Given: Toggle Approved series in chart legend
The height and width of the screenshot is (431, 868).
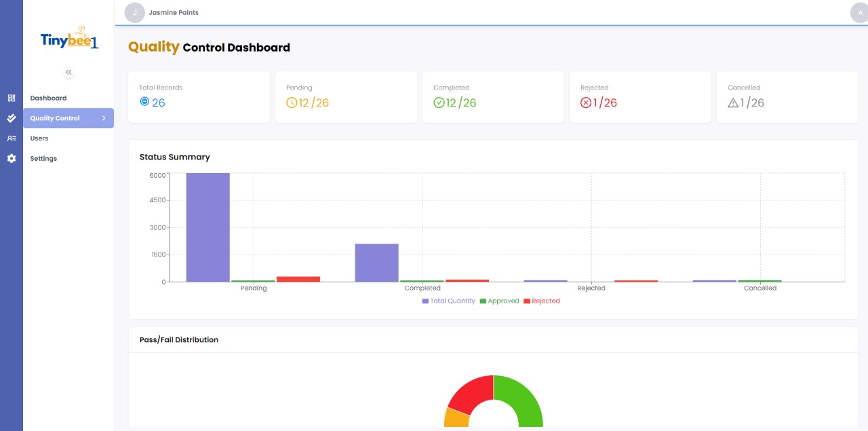Looking at the screenshot, I should pos(499,301).
